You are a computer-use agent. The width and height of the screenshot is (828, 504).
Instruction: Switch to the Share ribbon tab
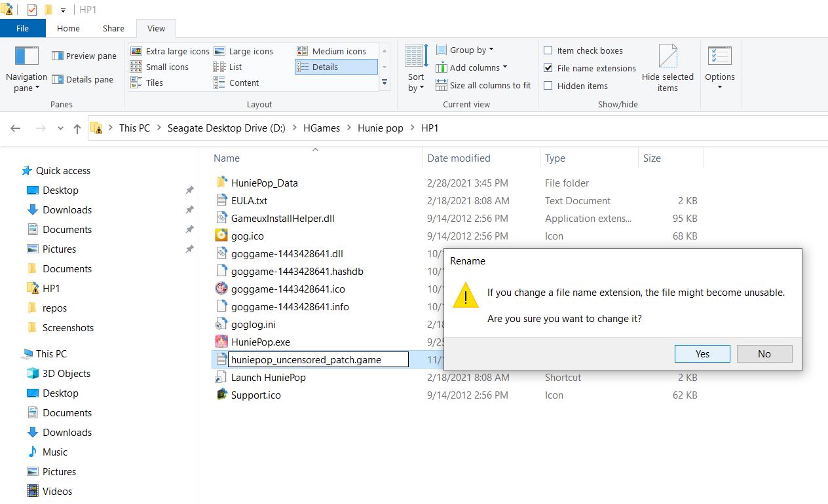coord(113,28)
